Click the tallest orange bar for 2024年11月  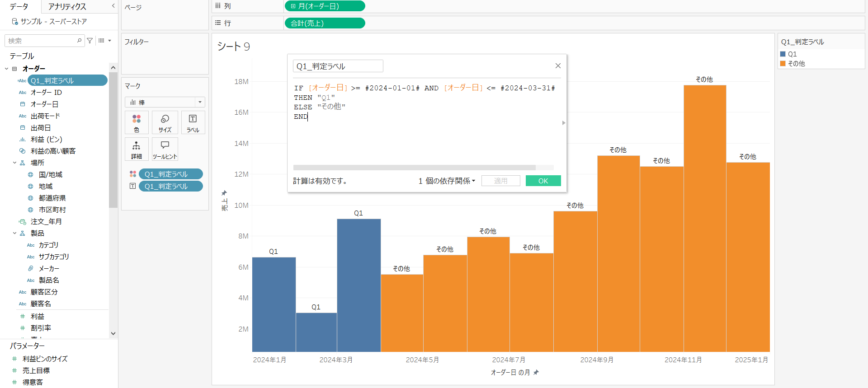pos(705,219)
